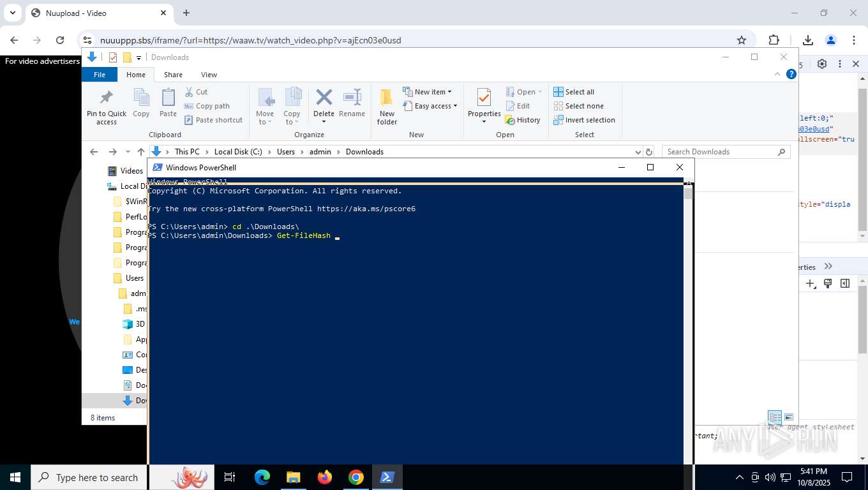Viewport: 868px width, 490px height.
Task: Open the History command
Action: click(523, 120)
